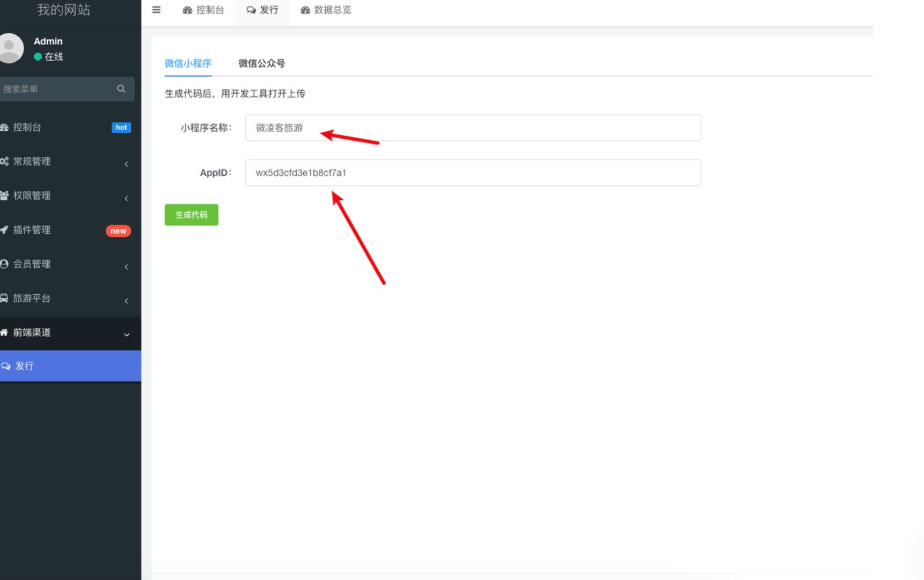Click the Admin avatar picture
Screen dimensions: 924x580
point(10,48)
